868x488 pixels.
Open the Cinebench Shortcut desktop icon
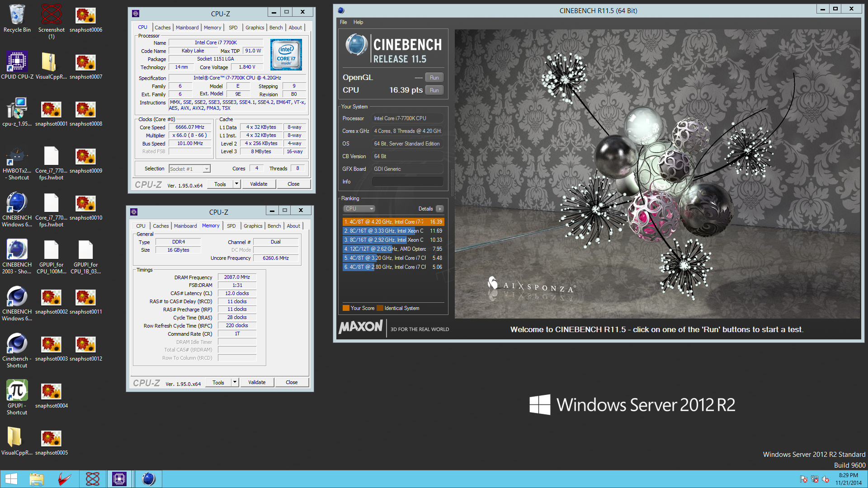tap(17, 351)
